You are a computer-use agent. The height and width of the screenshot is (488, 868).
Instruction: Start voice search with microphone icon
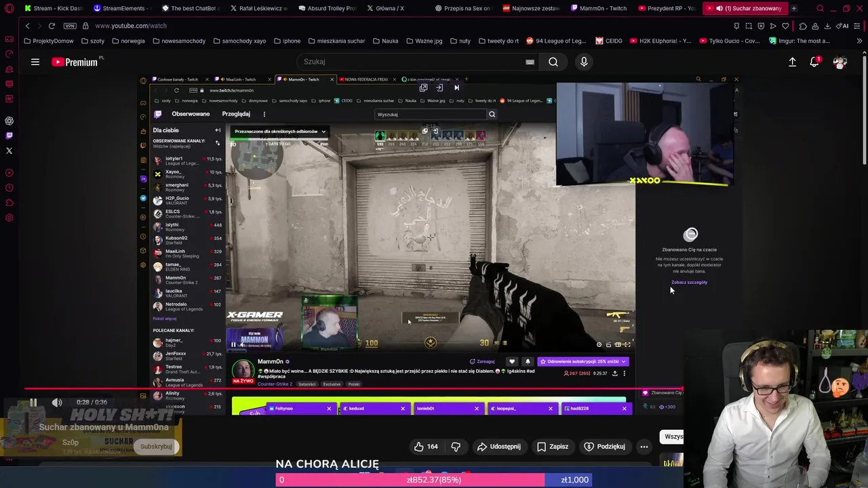[x=584, y=62]
